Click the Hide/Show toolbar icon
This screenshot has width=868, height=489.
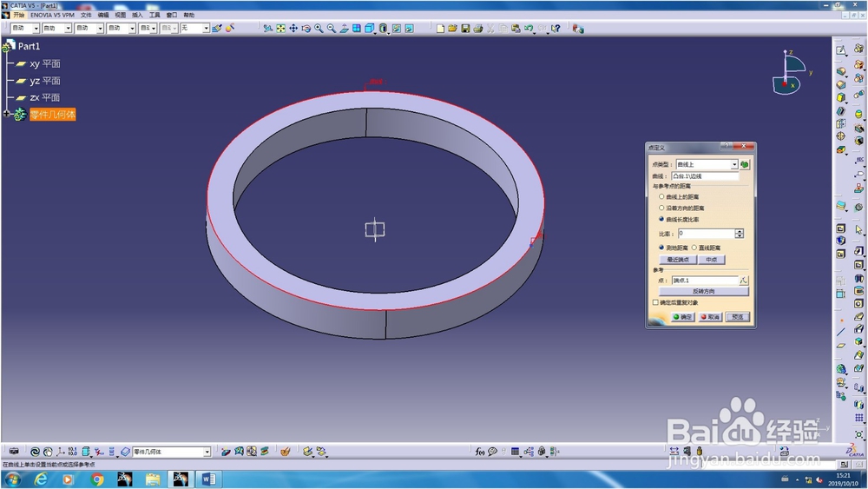click(397, 29)
